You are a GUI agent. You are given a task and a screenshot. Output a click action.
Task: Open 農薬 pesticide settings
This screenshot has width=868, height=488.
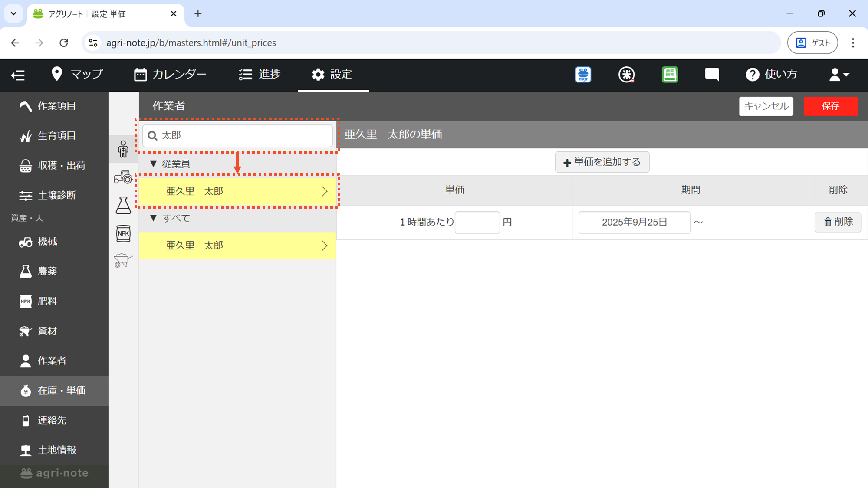[54, 271]
